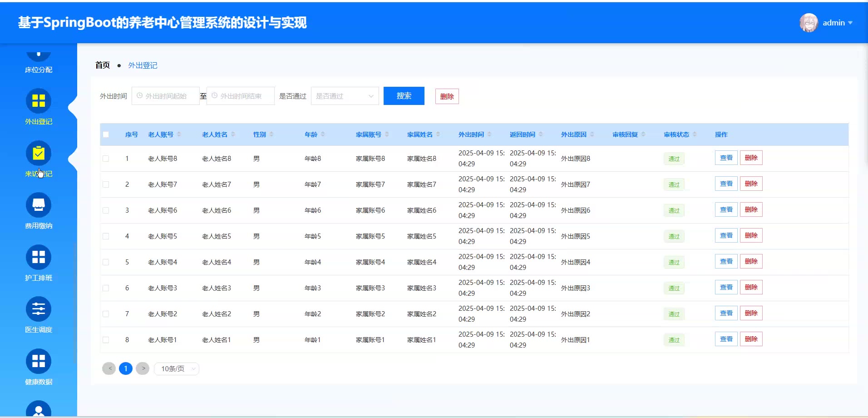The width and height of the screenshot is (868, 418).
Task: Click 查看 for 老人账号7 row
Action: 726,184
